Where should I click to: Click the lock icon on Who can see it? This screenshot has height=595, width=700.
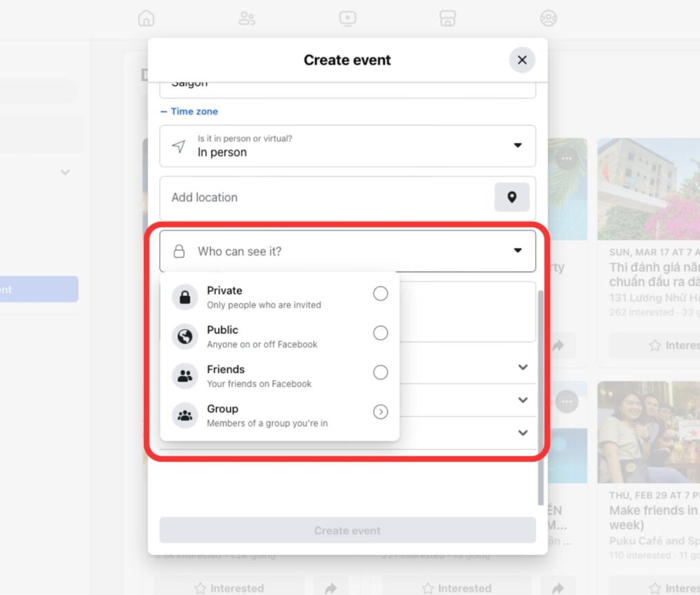click(179, 251)
